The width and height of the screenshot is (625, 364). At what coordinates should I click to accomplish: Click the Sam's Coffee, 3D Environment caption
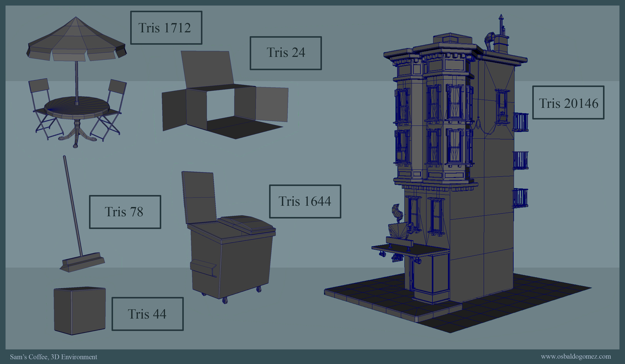pyautogui.click(x=54, y=357)
